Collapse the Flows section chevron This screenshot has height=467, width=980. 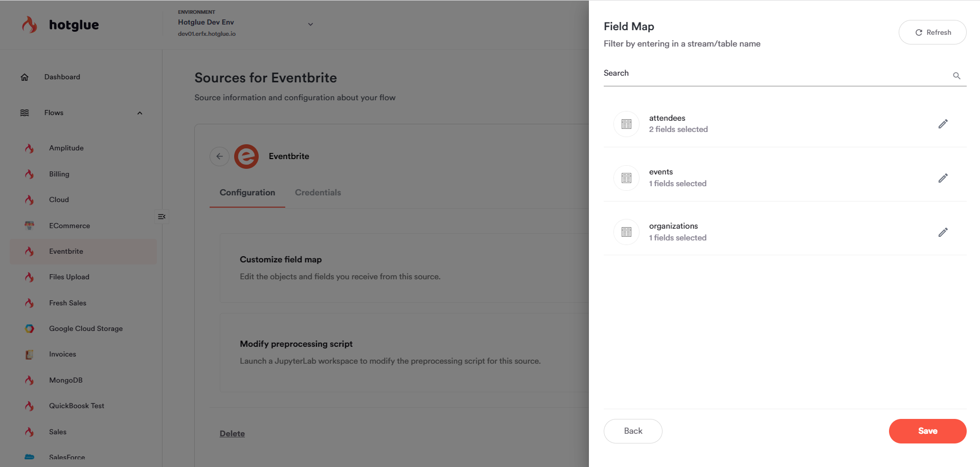tap(140, 113)
